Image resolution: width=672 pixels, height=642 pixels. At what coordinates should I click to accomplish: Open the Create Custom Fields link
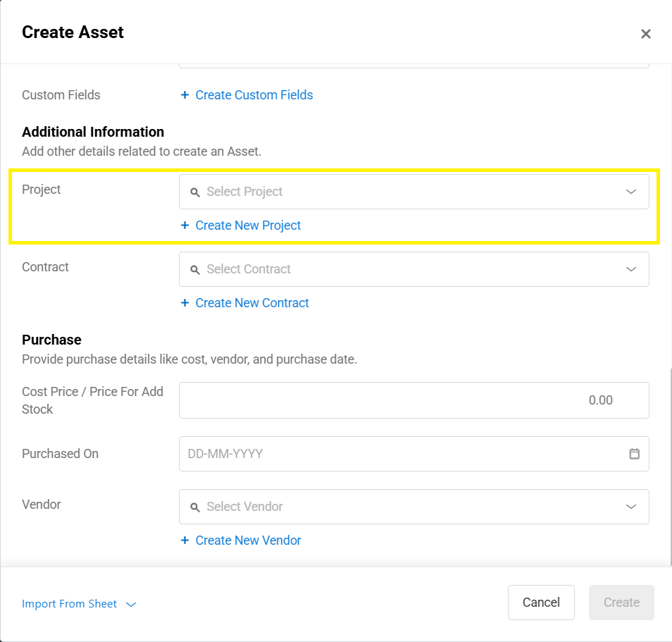[x=254, y=94]
